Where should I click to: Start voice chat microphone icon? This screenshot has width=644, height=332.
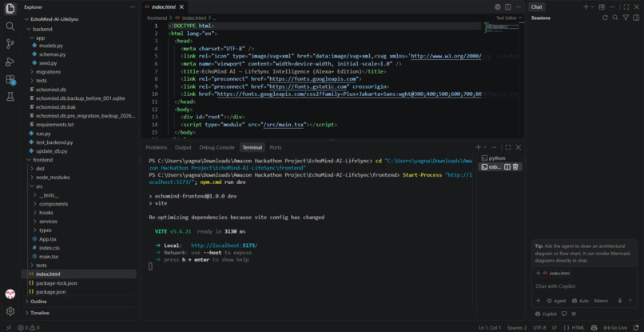pyautogui.click(x=620, y=301)
